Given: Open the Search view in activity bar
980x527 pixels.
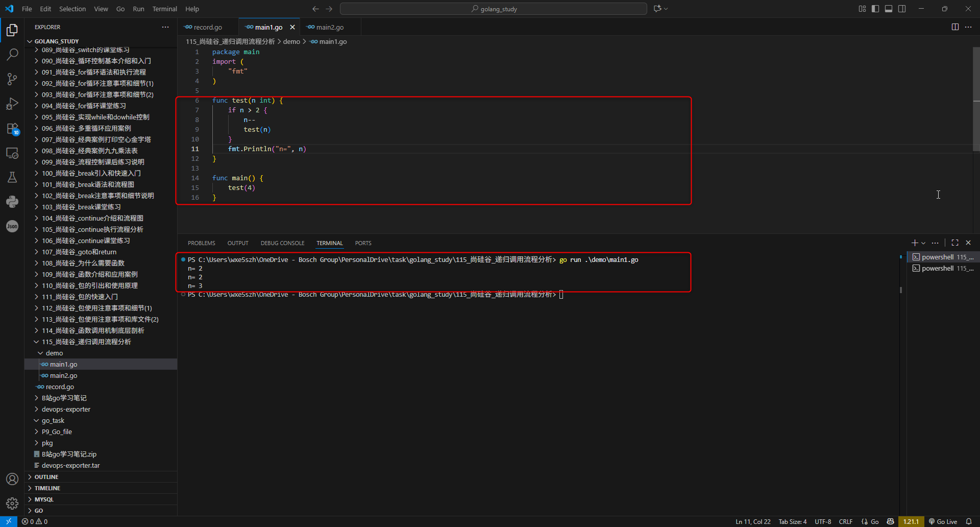Looking at the screenshot, I should 12,54.
